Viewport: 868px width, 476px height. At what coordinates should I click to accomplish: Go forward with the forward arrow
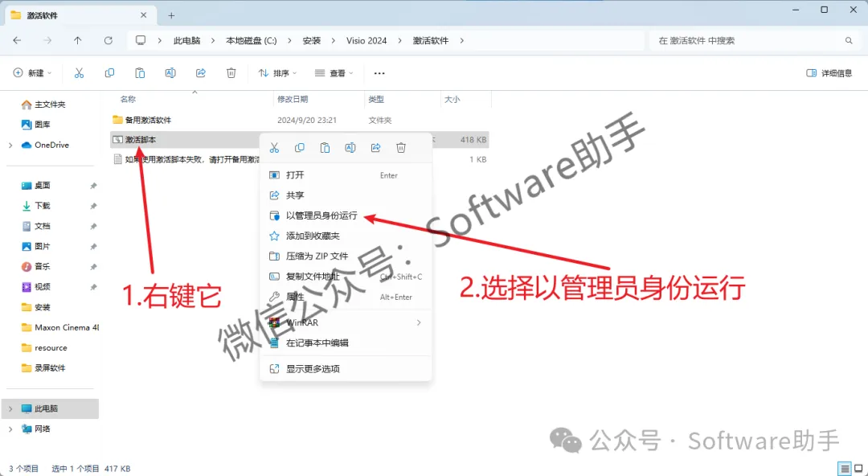pos(47,40)
